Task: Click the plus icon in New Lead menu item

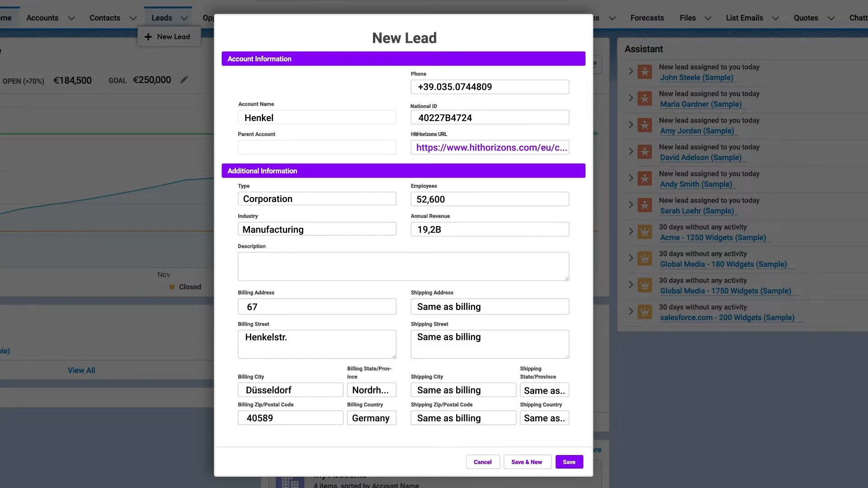Action: click(x=148, y=37)
